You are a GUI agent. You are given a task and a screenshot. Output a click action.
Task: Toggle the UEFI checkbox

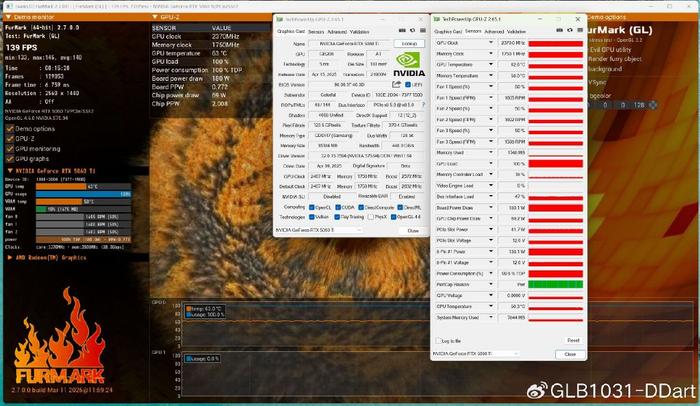tap(408, 85)
